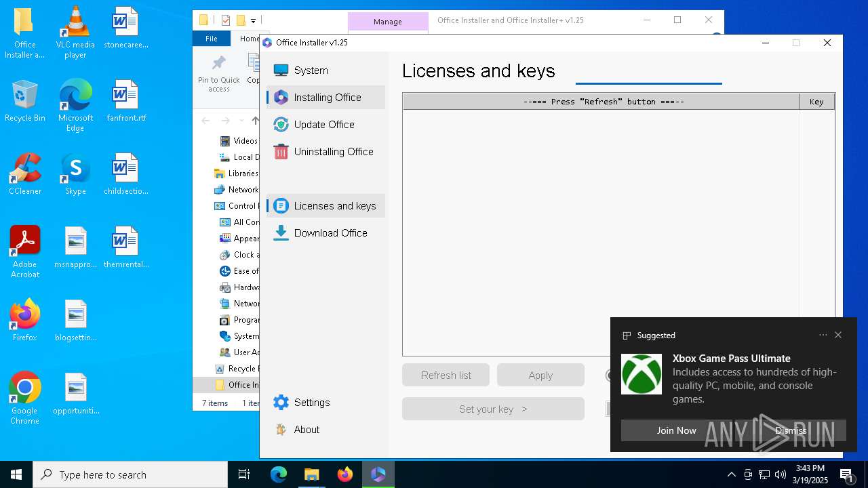Open the About page

point(325,430)
